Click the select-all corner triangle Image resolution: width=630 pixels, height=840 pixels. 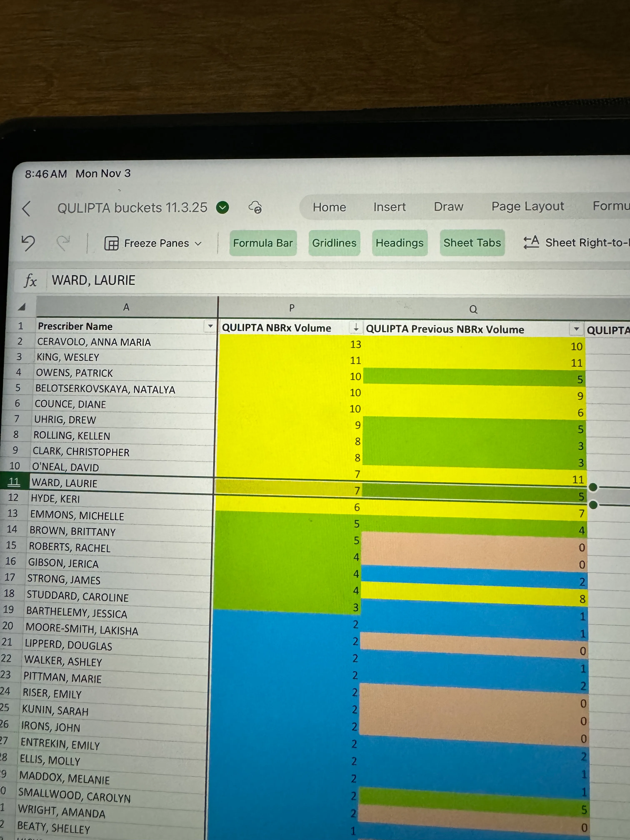tap(22, 307)
